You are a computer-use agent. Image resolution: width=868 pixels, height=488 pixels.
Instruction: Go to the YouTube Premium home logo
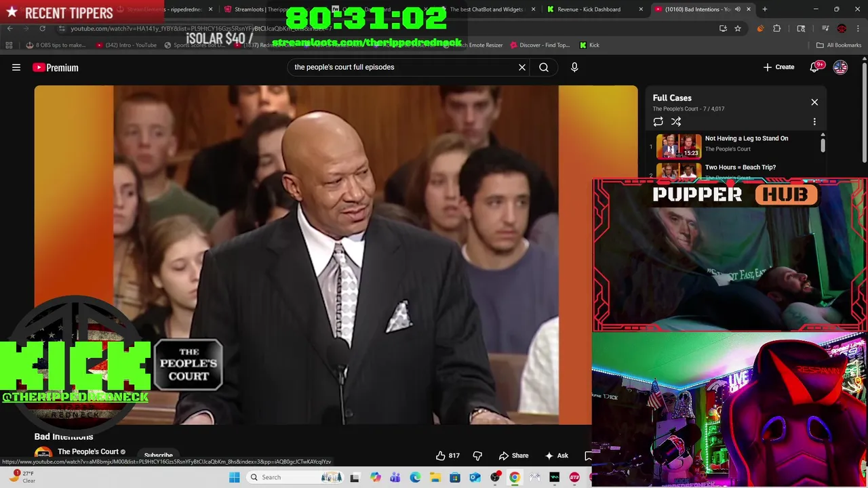click(56, 67)
